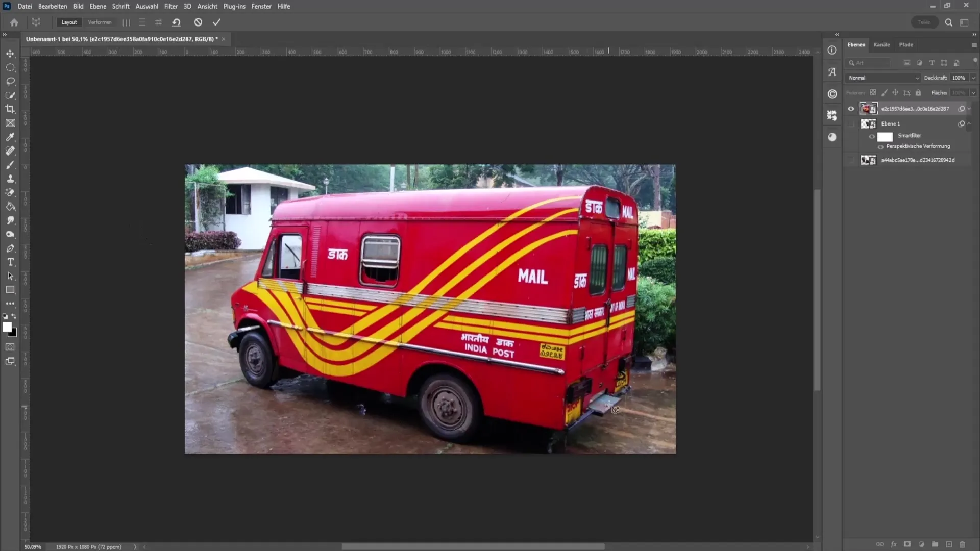The width and height of the screenshot is (980, 551).
Task: Open the layer filter type Art dropdown
Action: (869, 63)
